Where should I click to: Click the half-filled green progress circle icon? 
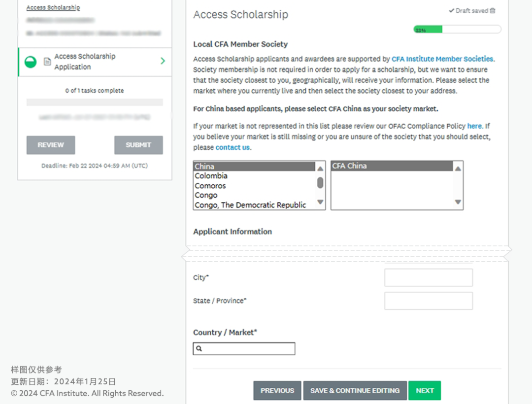(31, 62)
